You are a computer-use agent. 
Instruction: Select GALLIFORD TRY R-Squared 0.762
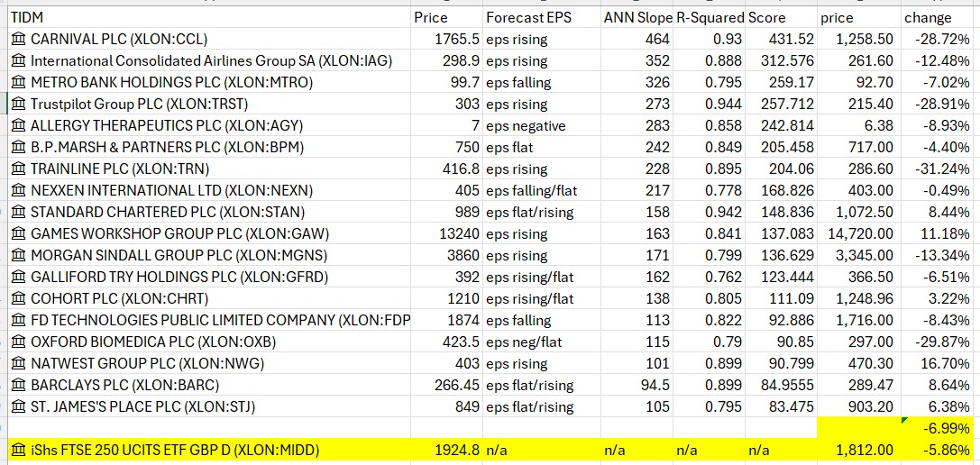point(710,278)
